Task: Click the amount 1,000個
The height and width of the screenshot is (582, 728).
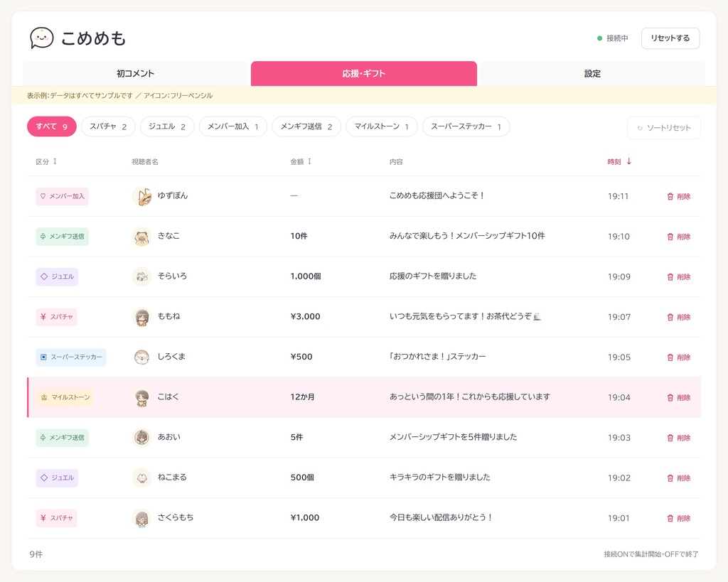Action: pos(306,276)
